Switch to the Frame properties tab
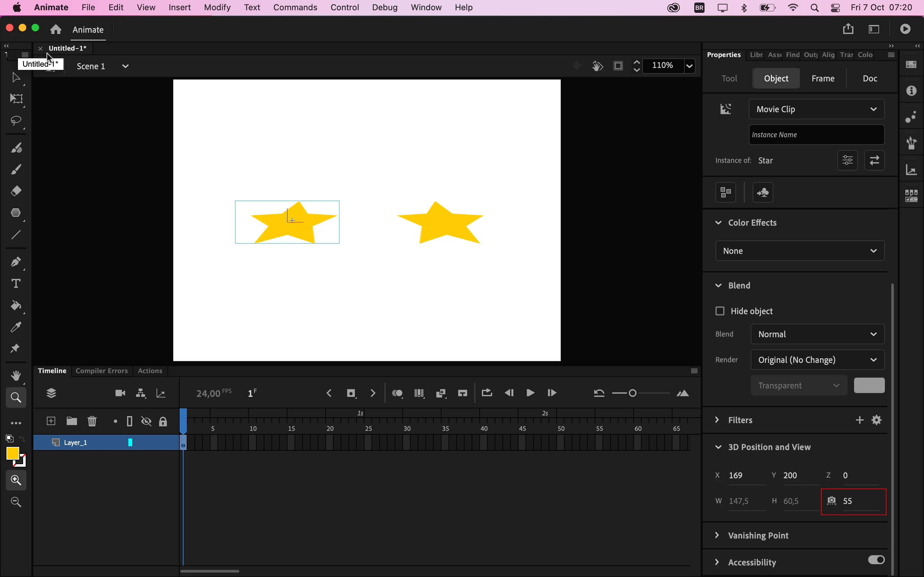The image size is (924, 577). (823, 79)
